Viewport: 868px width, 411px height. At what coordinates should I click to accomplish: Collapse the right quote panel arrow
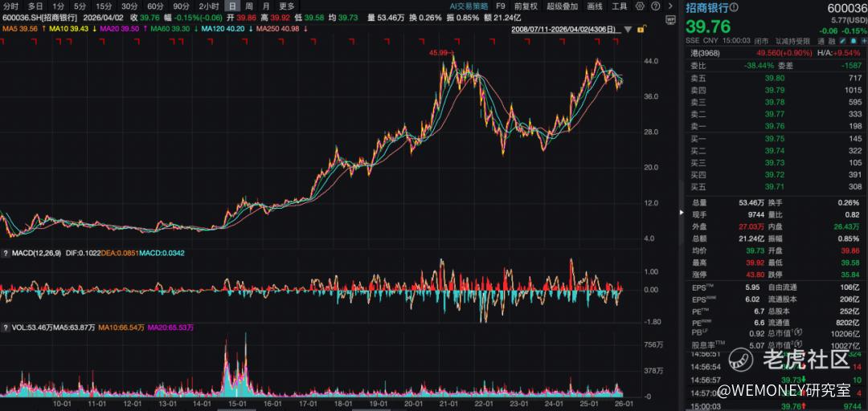(682, 212)
